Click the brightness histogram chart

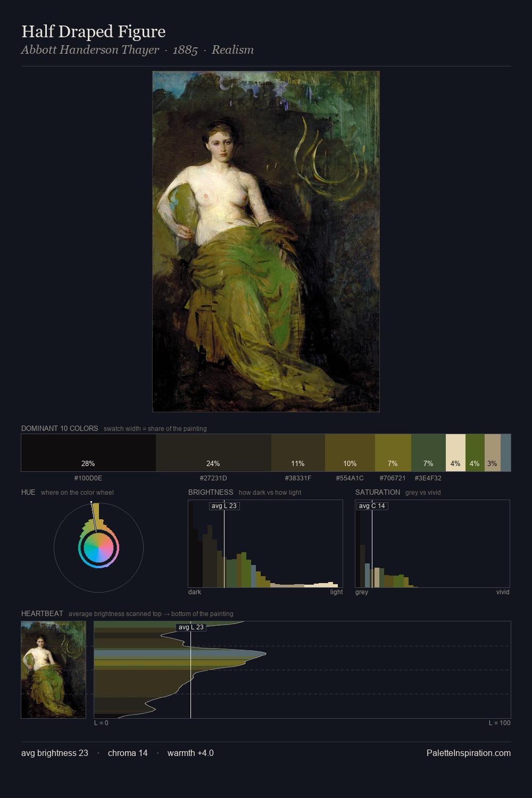[265, 544]
